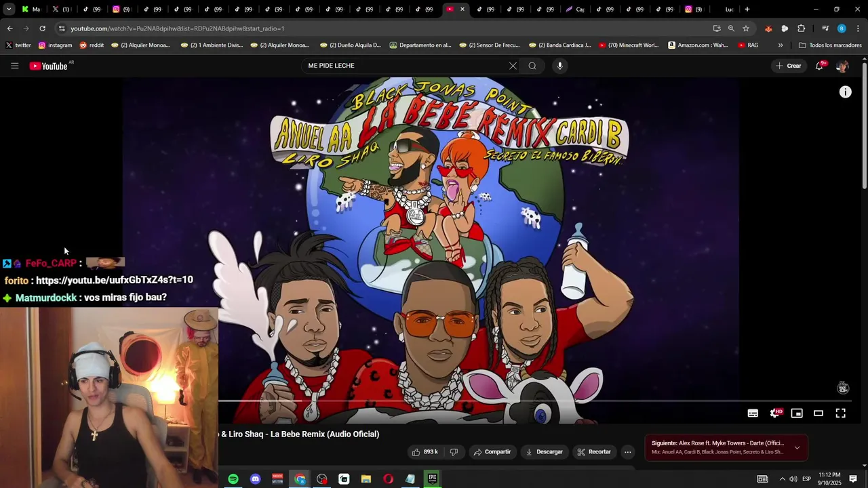Screen dimensions: 868x488
Task: Open Opera from the taskbar
Action: point(388,479)
